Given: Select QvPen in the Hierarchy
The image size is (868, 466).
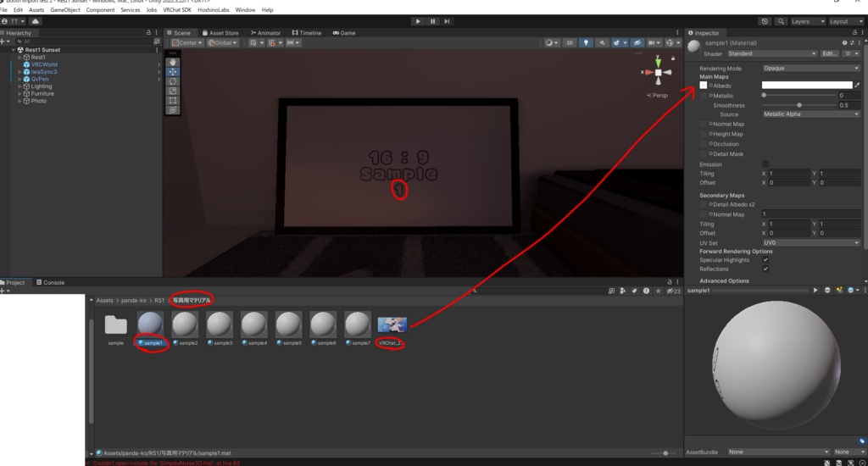Looking at the screenshot, I should tap(39, 79).
